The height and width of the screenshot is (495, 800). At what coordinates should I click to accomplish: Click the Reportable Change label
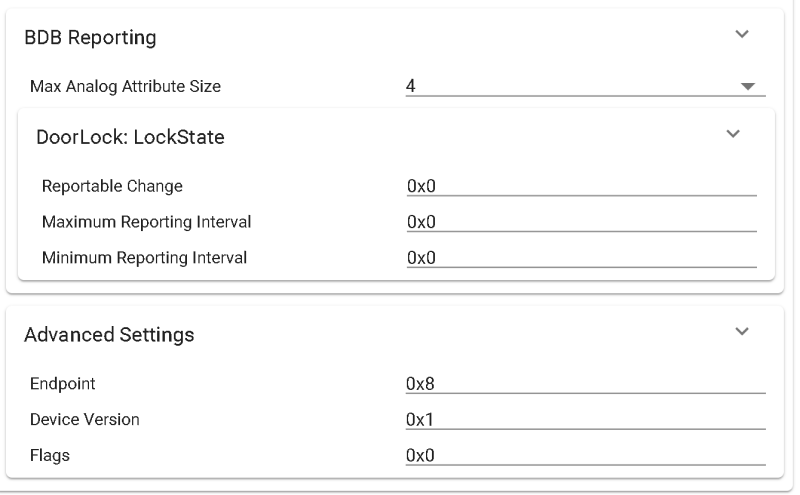pos(112,185)
